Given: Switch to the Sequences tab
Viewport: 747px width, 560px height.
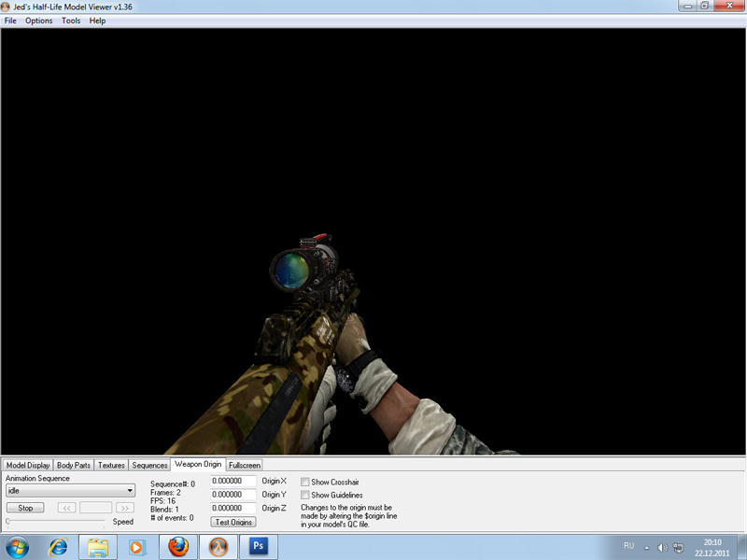Looking at the screenshot, I should 149,465.
